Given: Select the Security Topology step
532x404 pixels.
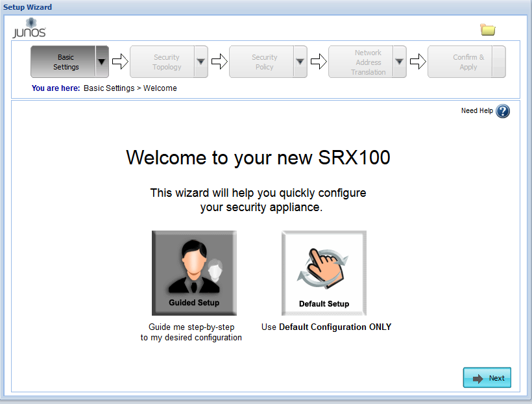Looking at the screenshot, I should click(162, 62).
